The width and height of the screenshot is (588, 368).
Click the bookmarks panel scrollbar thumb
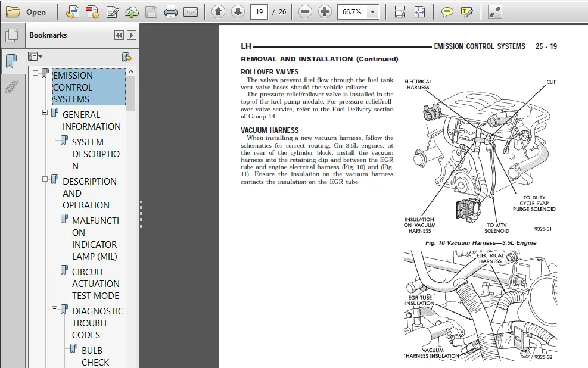coord(131,93)
